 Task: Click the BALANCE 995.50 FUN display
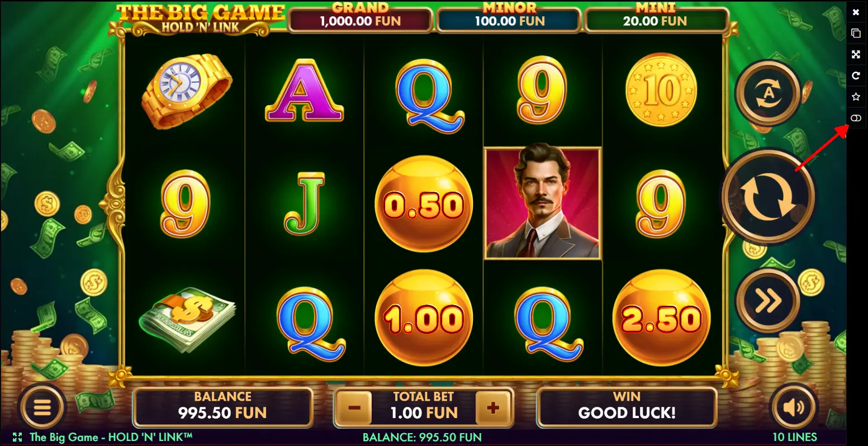point(222,407)
